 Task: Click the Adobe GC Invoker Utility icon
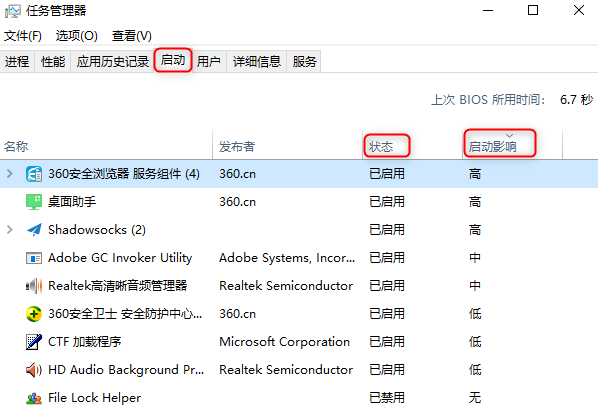(34, 258)
